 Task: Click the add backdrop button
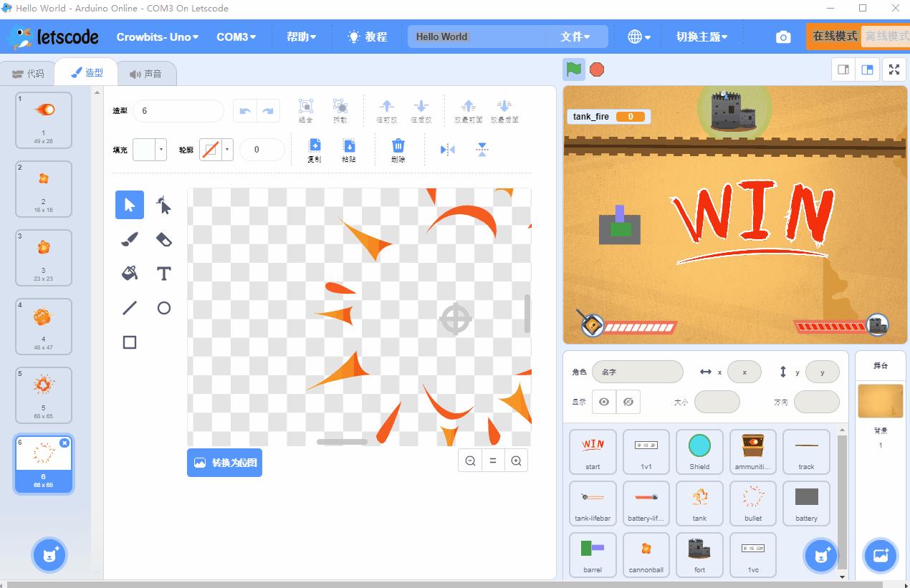coord(881,556)
